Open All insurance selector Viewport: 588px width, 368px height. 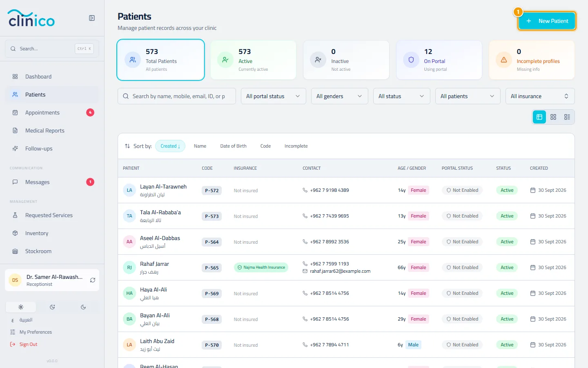(540, 96)
